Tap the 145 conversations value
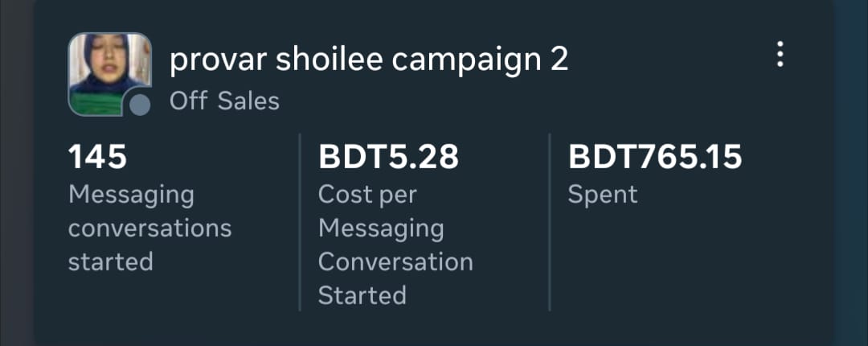Screen dimensions: 868x346 pos(97,157)
